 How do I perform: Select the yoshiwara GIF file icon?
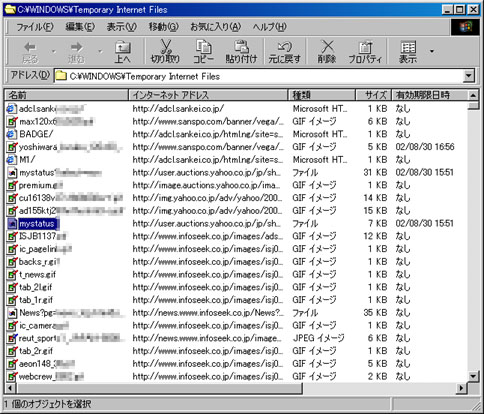pyautogui.click(x=12, y=147)
